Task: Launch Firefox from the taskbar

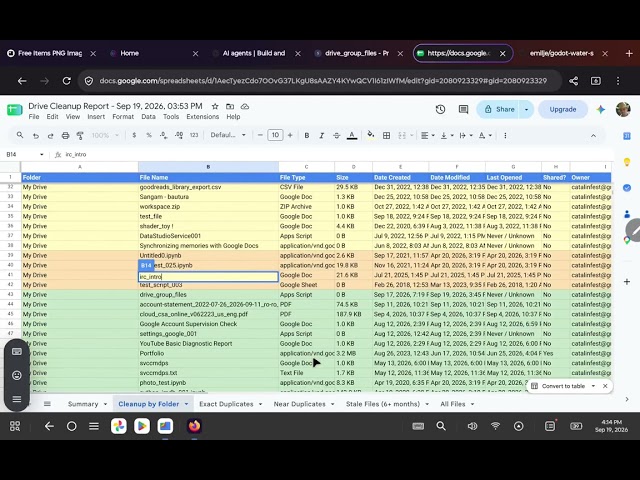Action: tap(194, 426)
